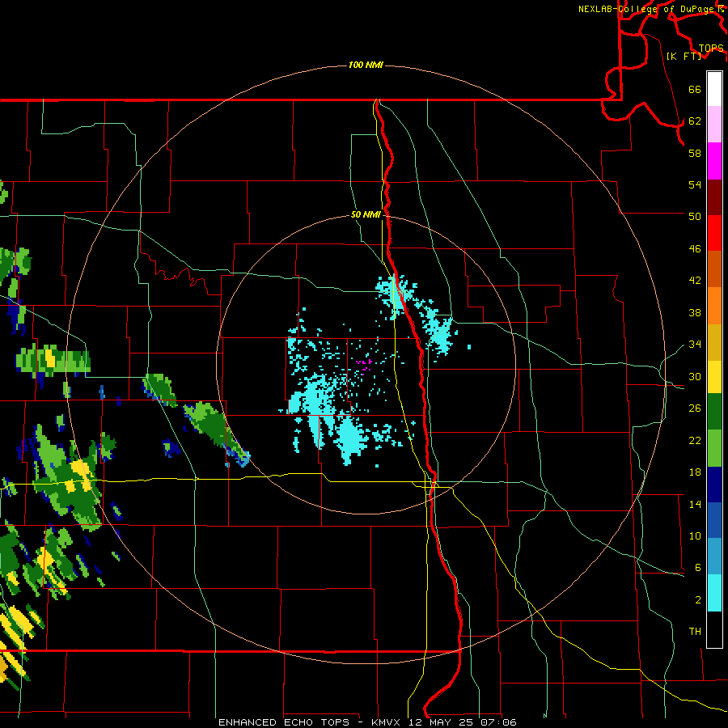Click the TH threshold legend label

pyautogui.click(x=695, y=632)
